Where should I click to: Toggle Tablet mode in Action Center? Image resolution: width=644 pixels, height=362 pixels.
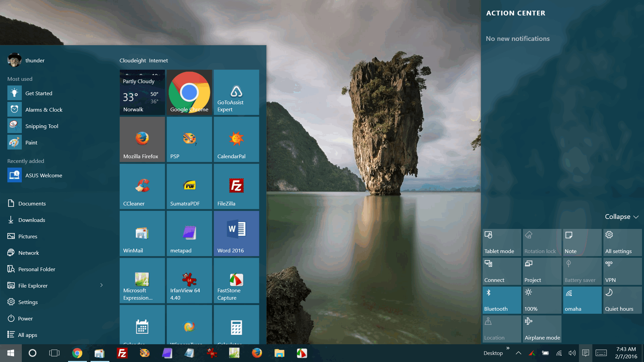click(x=501, y=242)
